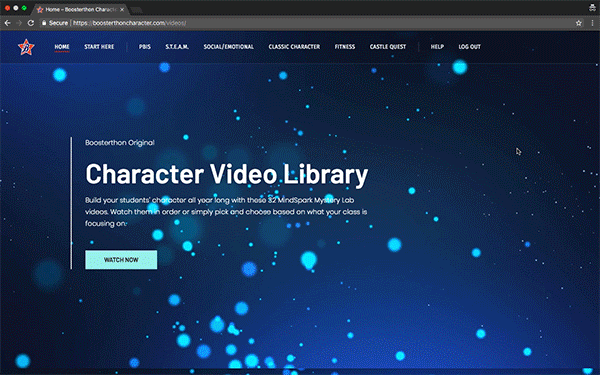This screenshot has width=600, height=375.
Task: Open the SOCIAL/EMOTIONAL nav item
Action: (x=228, y=47)
